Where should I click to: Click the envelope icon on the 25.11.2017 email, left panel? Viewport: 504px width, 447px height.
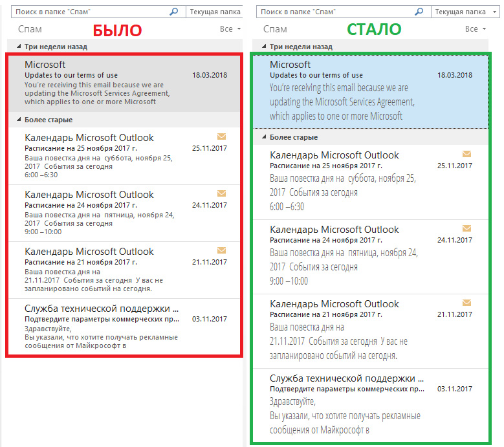(221, 136)
